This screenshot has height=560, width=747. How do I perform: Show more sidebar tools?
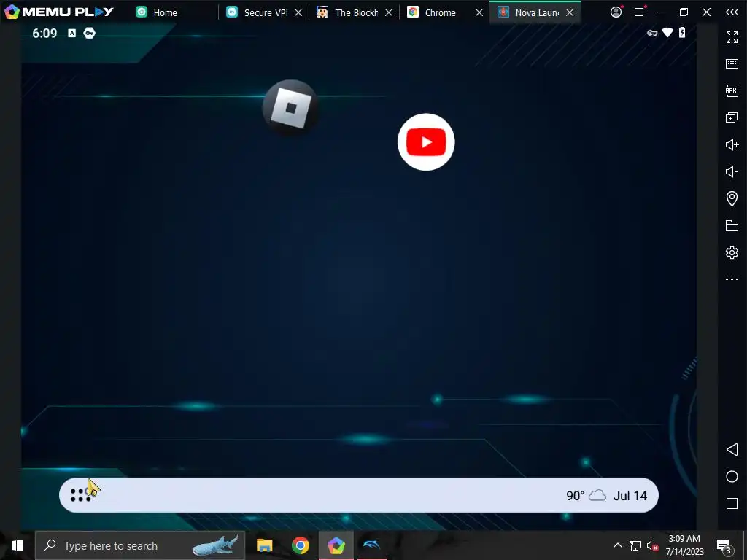pyautogui.click(x=732, y=279)
